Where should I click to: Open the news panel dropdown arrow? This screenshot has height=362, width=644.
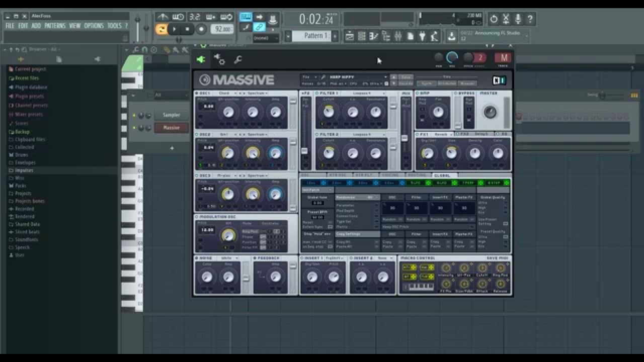[527, 36]
